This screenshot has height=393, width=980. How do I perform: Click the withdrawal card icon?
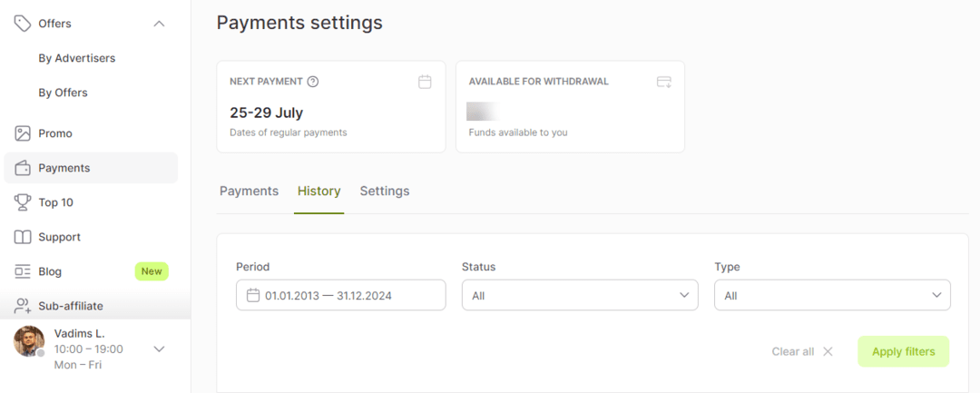(x=663, y=82)
